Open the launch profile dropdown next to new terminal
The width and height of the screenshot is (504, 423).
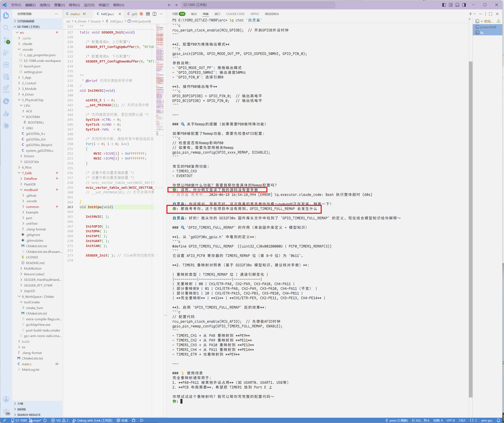click(x=475, y=14)
